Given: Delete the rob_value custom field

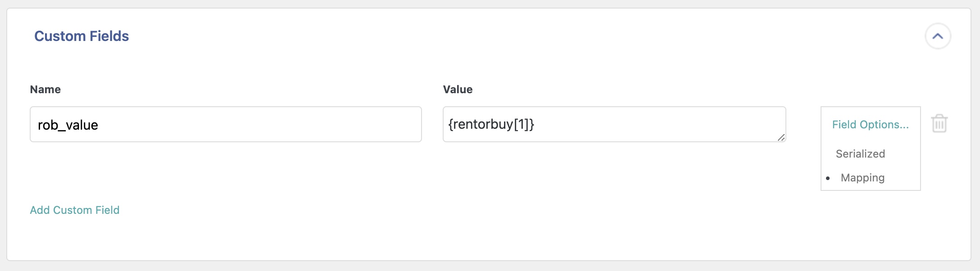Looking at the screenshot, I should pos(939,124).
